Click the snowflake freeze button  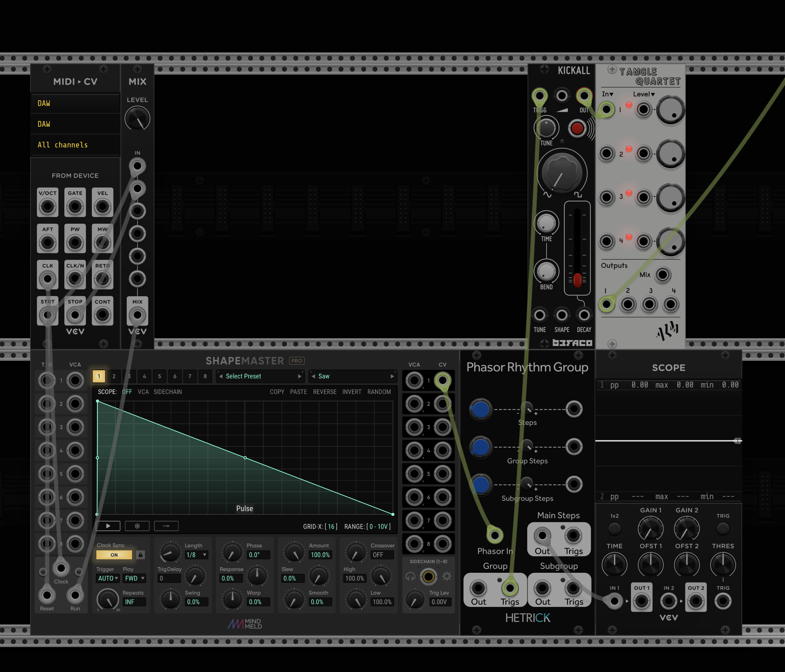click(x=137, y=526)
